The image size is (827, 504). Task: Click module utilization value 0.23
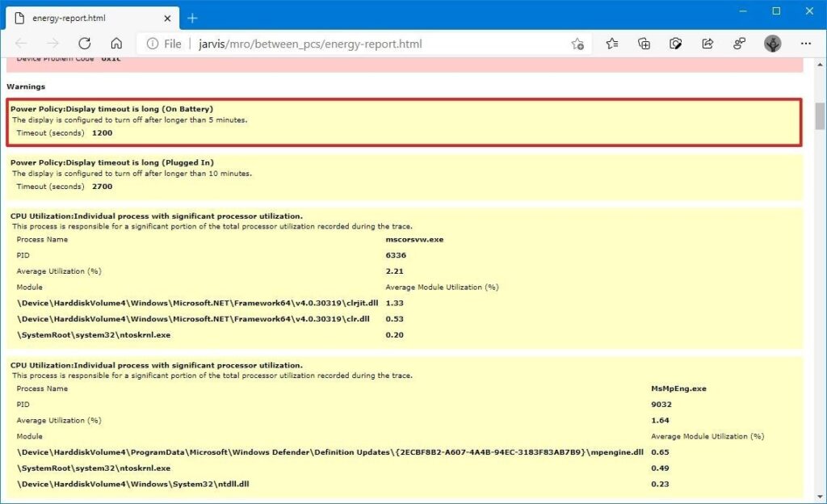point(660,484)
